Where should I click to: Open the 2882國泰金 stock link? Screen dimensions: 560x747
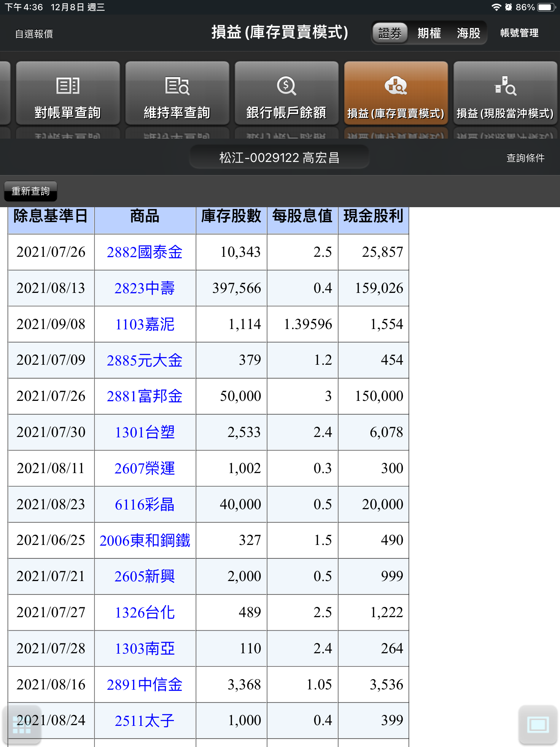click(144, 252)
